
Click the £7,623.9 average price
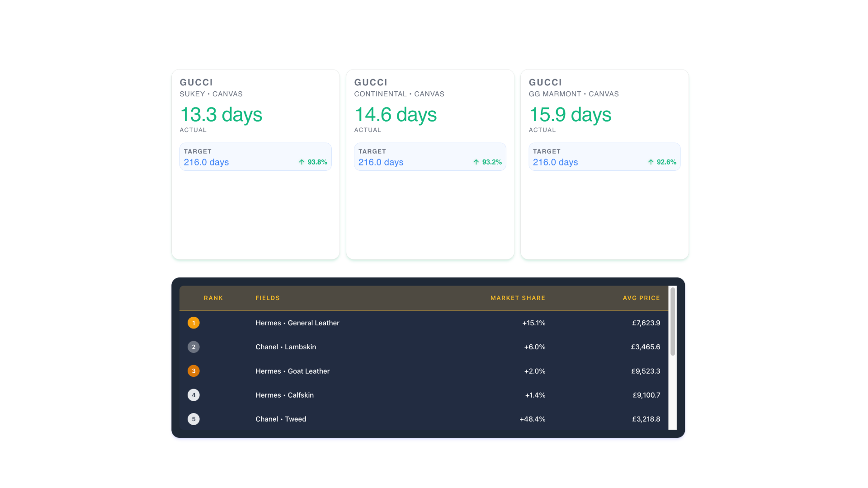coord(646,323)
